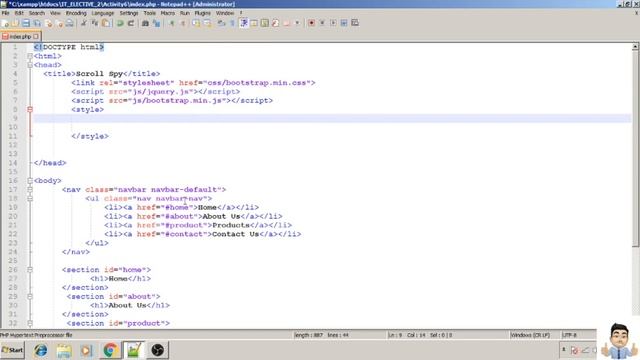Click the Copy toolbar icon

(95, 23)
